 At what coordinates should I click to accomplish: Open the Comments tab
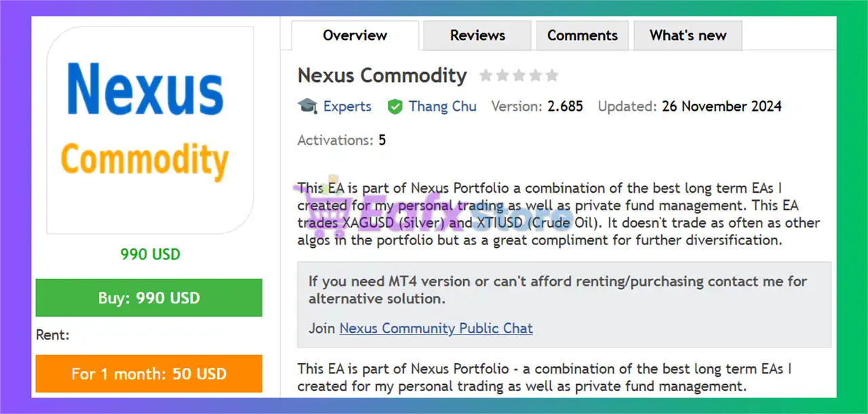tap(583, 35)
